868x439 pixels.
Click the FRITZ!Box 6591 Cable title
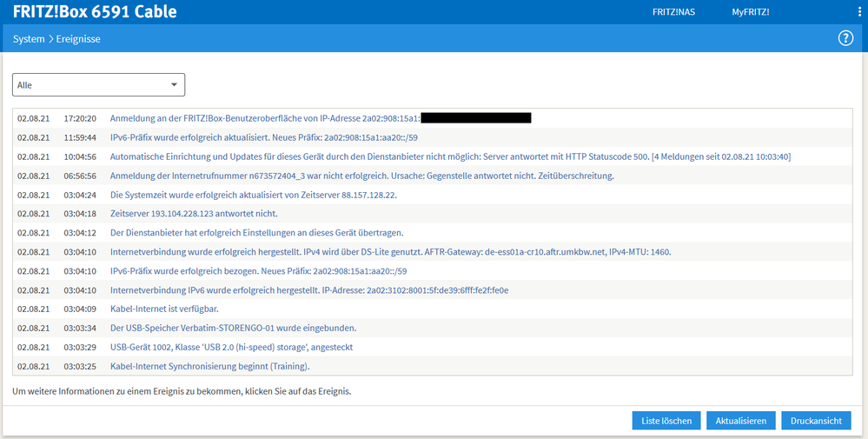tap(95, 11)
